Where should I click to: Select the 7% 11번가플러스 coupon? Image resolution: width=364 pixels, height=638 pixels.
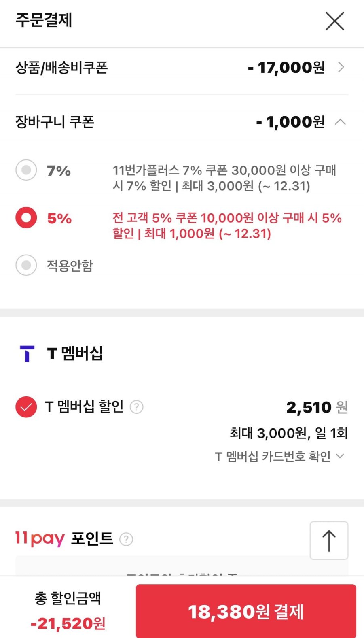tap(26, 170)
